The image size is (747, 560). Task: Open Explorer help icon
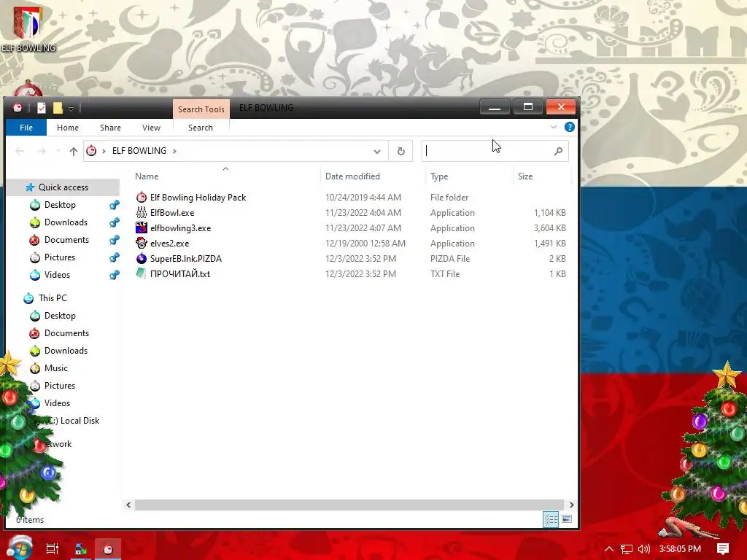[569, 127]
